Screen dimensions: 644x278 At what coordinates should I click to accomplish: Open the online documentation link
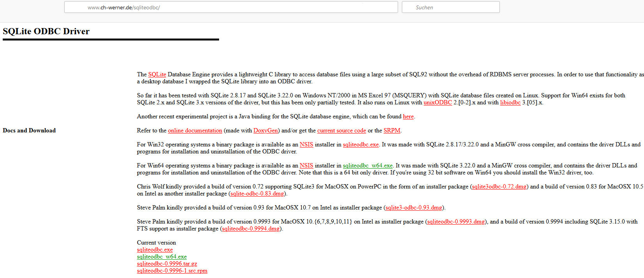point(195,130)
